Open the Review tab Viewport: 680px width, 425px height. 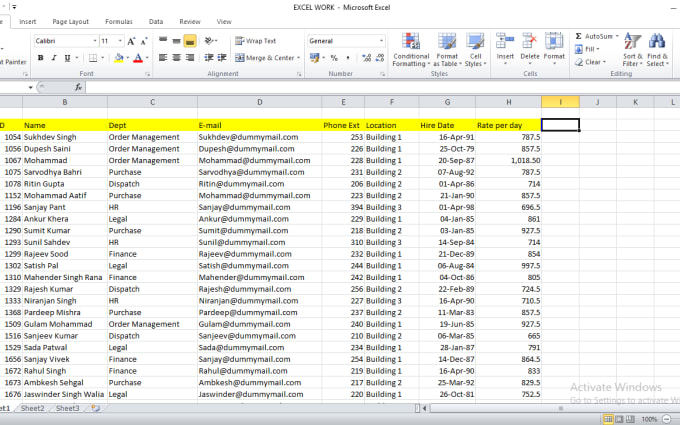190,22
